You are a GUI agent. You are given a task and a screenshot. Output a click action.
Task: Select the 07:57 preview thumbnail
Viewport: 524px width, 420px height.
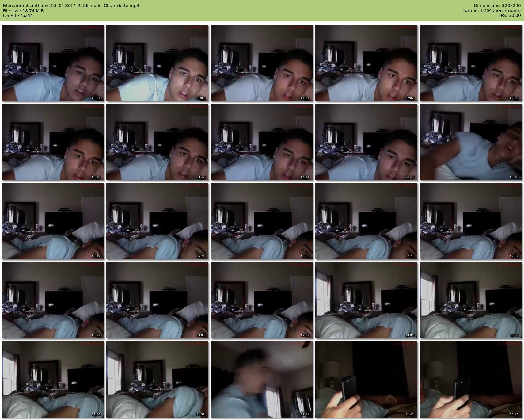(471, 221)
